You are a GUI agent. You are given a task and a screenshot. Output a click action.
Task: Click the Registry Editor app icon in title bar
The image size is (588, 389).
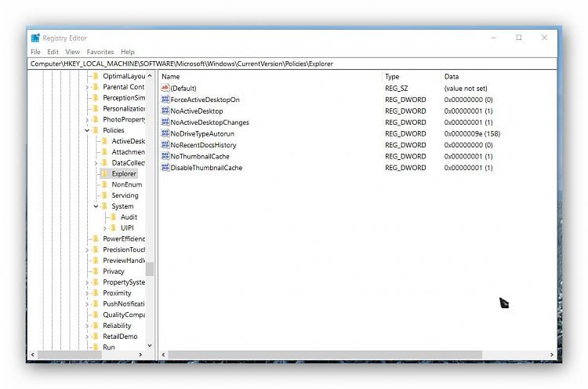35,38
